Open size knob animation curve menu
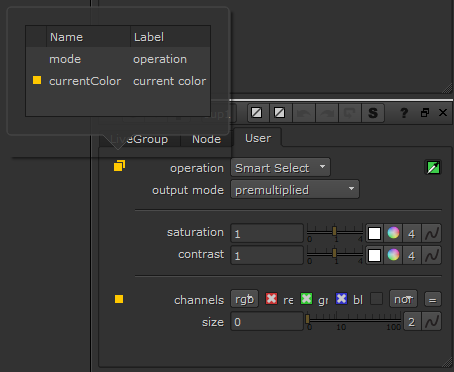This screenshot has width=454, height=372. tap(432, 321)
